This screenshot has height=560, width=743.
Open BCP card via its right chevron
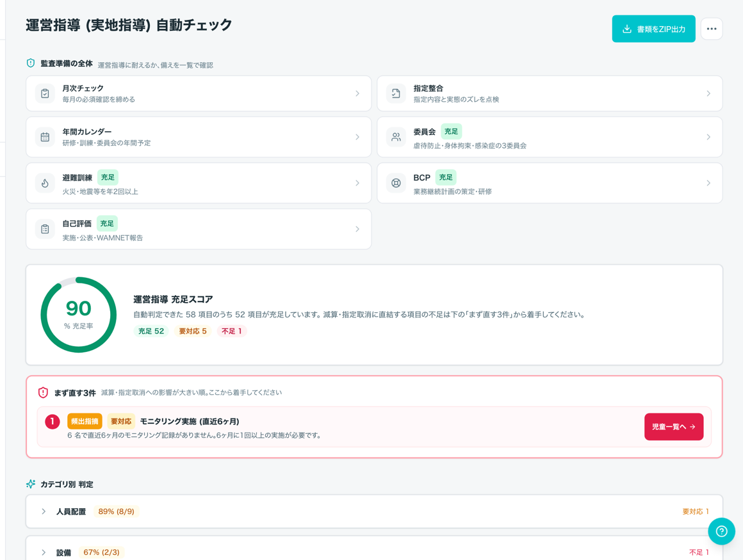tap(708, 183)
